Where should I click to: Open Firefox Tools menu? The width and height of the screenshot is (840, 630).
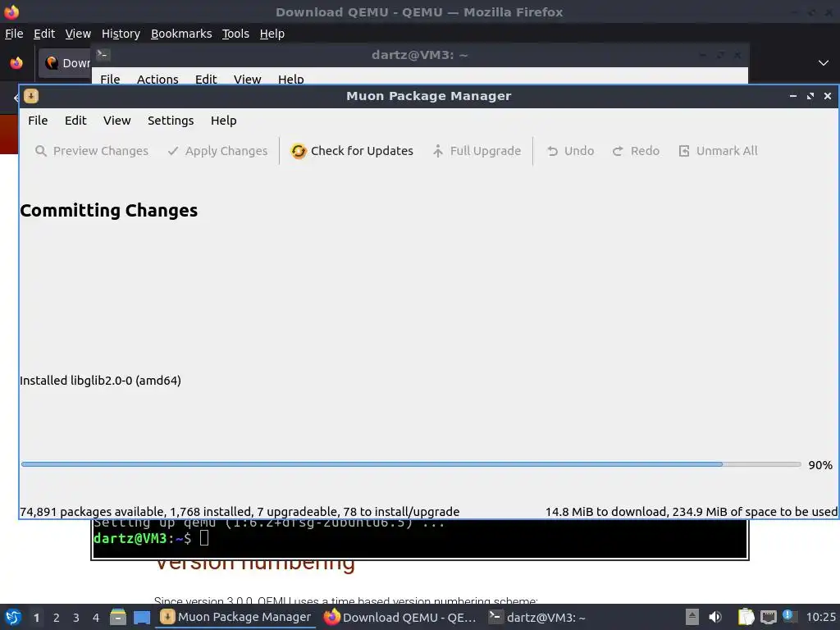tap(235, 34)
